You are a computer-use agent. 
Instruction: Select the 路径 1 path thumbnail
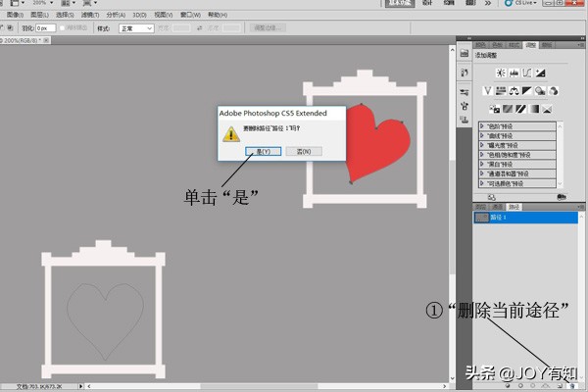pyautogui.click(x=483, y=218)
